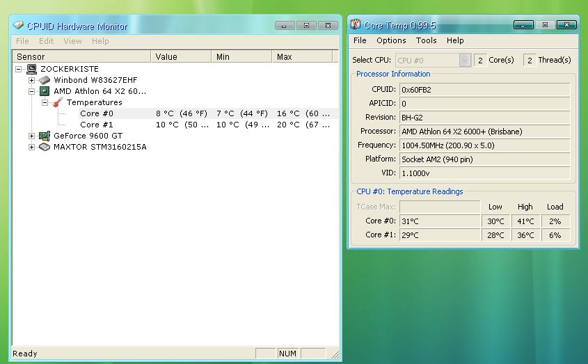Select the GeForce 9600 GT label
Image resolution: width=588 pixels, height=364 pixels.
click(x=88, y=136)
